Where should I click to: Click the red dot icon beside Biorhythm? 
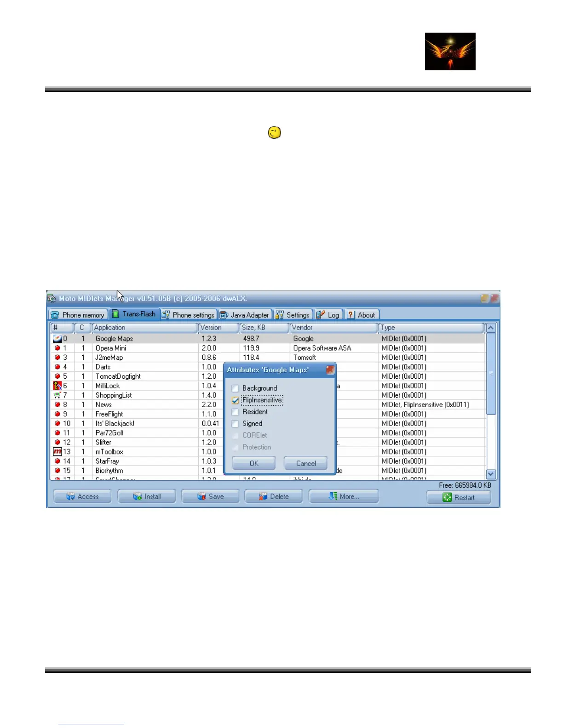pos(57,470)
